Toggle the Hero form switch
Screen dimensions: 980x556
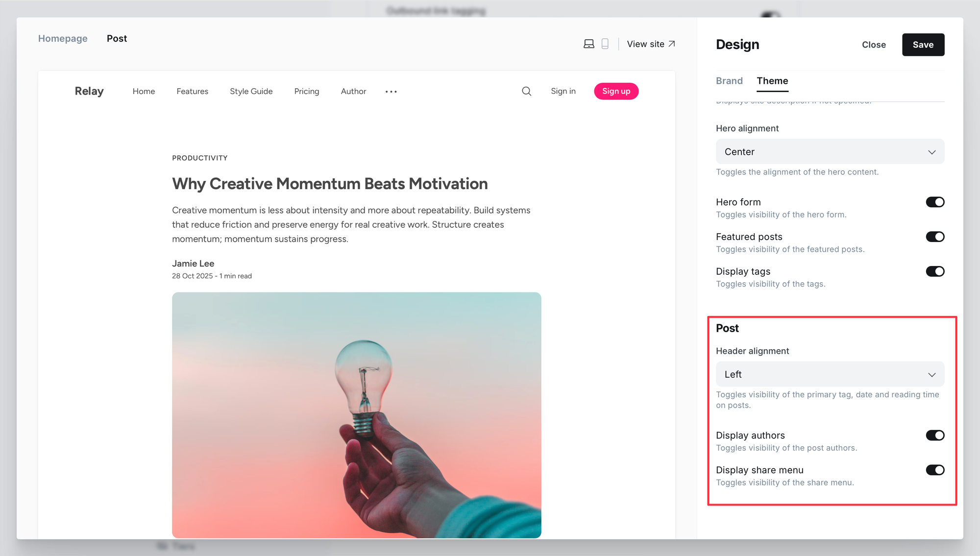pyautogui.click(x=934, y=202)
